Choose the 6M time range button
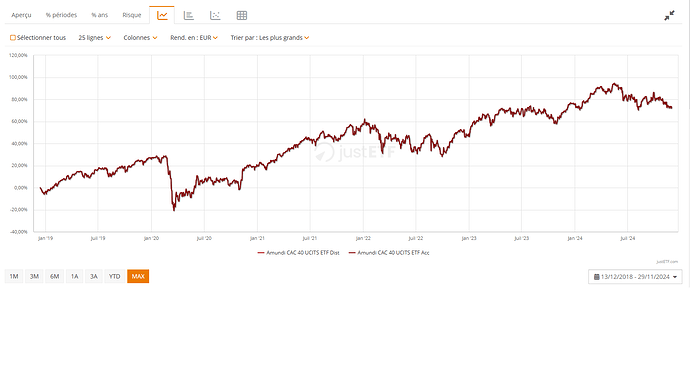Viewport: 690px width, 389px height. tap(55, 276)
